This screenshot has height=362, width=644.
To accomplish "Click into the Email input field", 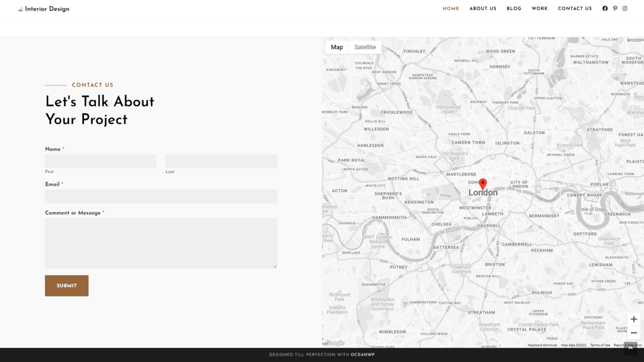I will coord(161,196).
